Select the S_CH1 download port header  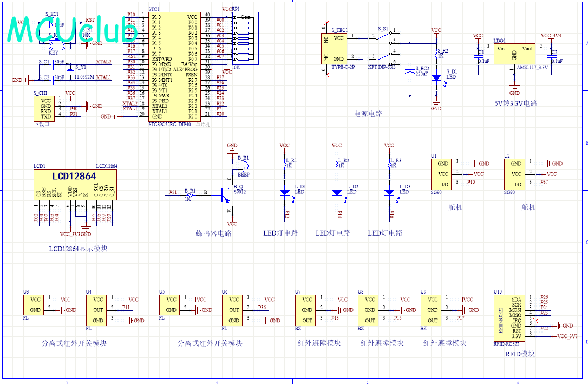point(46,108)
